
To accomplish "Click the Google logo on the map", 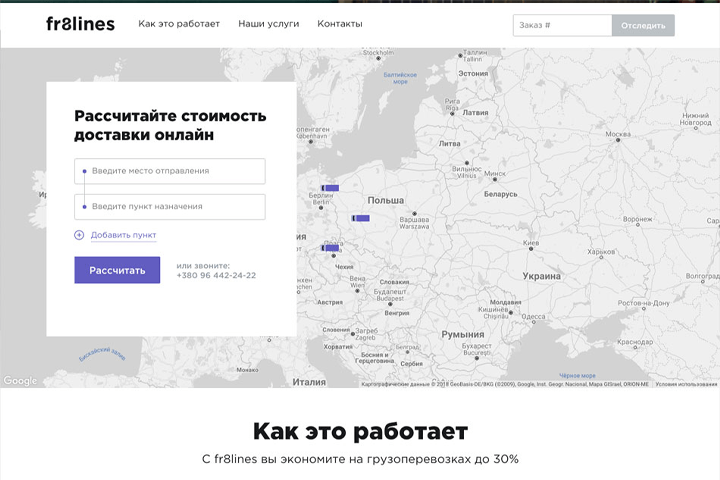I will (x=20, y=381).
